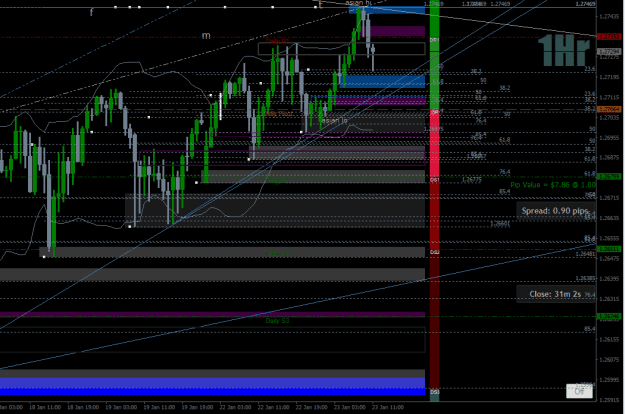The image size is (625, 414).
Task: Click the 1.26715 price scale value
Action: coord(609,198)
